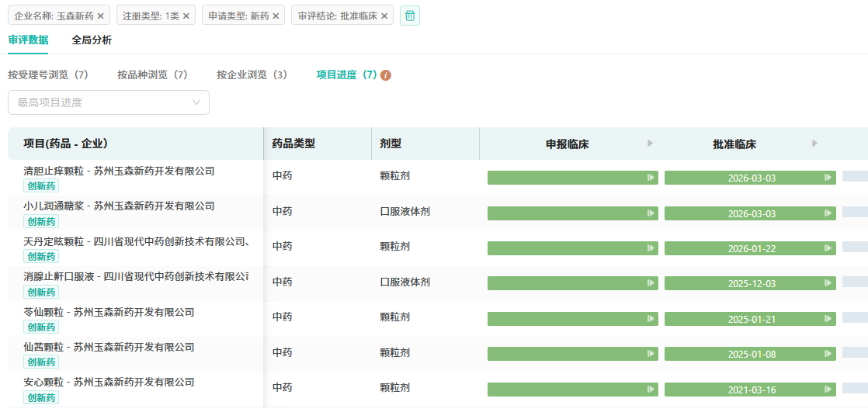
Task: Click the info icon beside 项目进度
Action: 386,75
